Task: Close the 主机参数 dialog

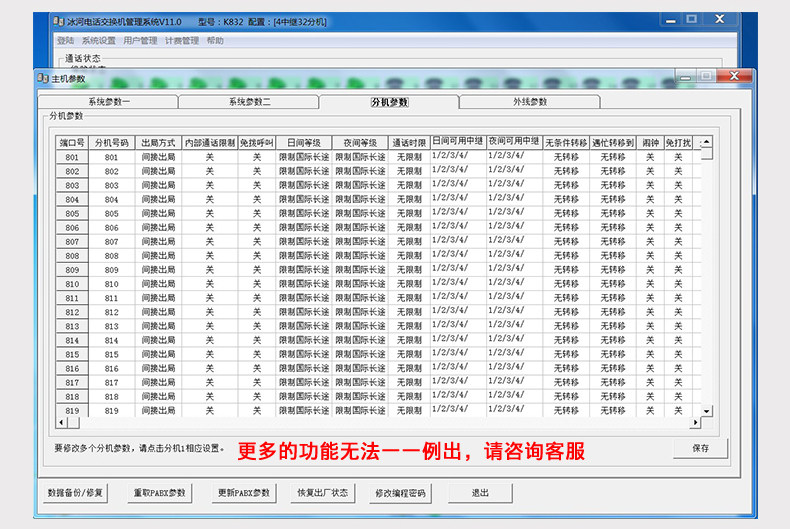Action: (x=734, y=76)
